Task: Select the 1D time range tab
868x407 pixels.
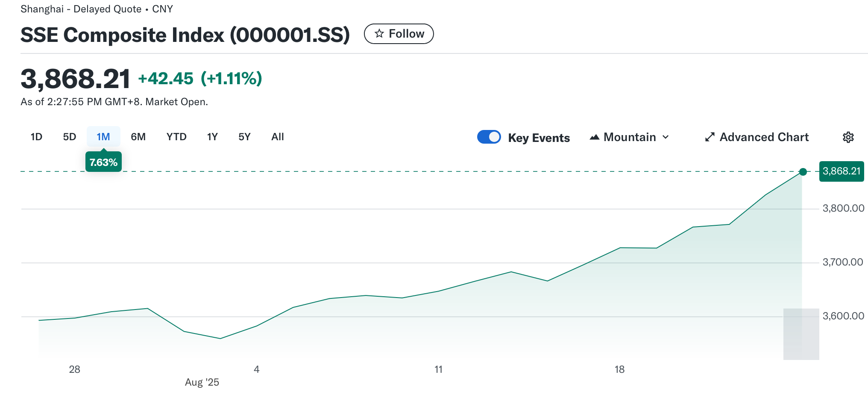Action: [x=36, y=137]
